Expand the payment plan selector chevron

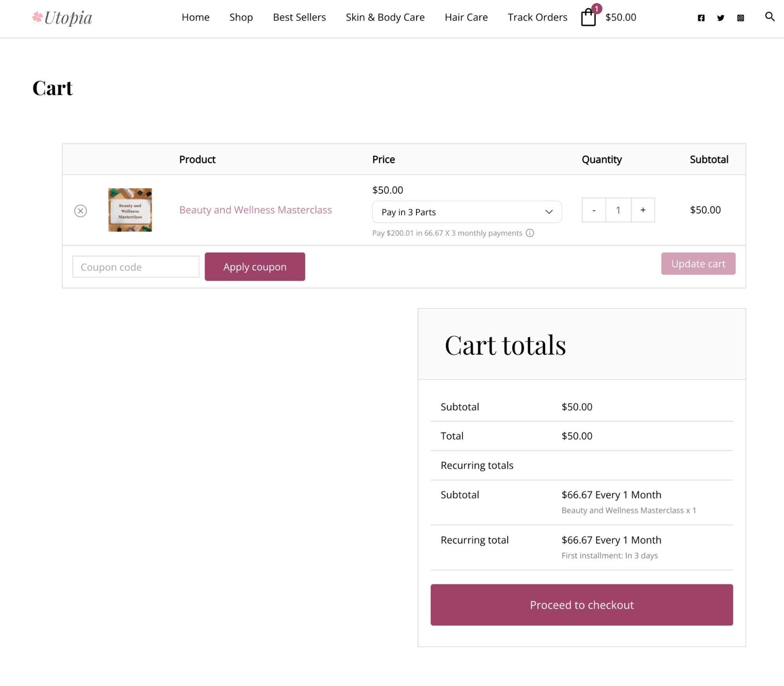[x=548, y=212]
